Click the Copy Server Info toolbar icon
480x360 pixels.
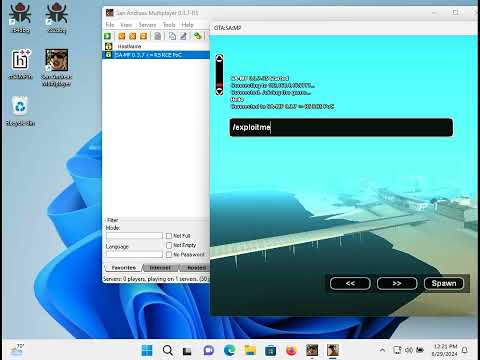point(172,36)
